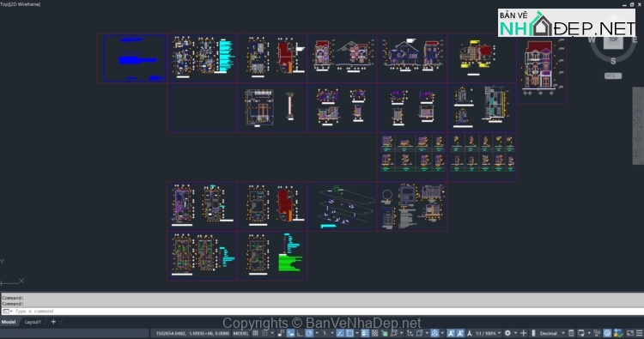644x339 pixels.
Task: Click the workspace switching gear icon
Action: tap(507, 333)
